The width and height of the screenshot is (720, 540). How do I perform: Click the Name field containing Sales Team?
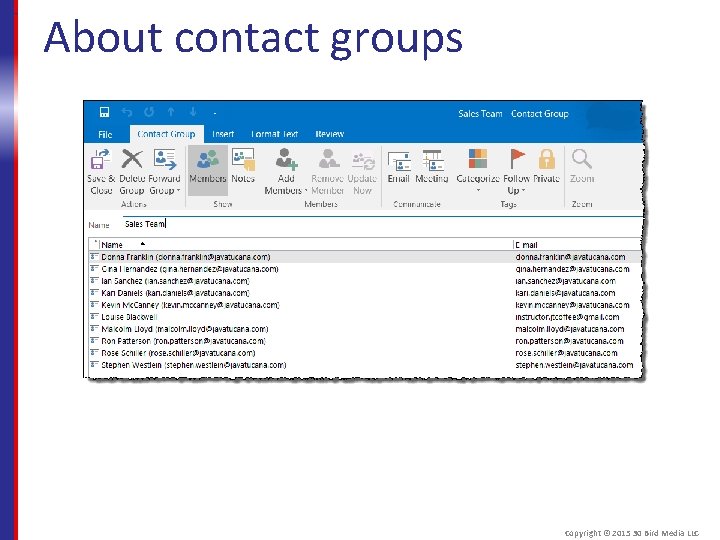(381, 224)
